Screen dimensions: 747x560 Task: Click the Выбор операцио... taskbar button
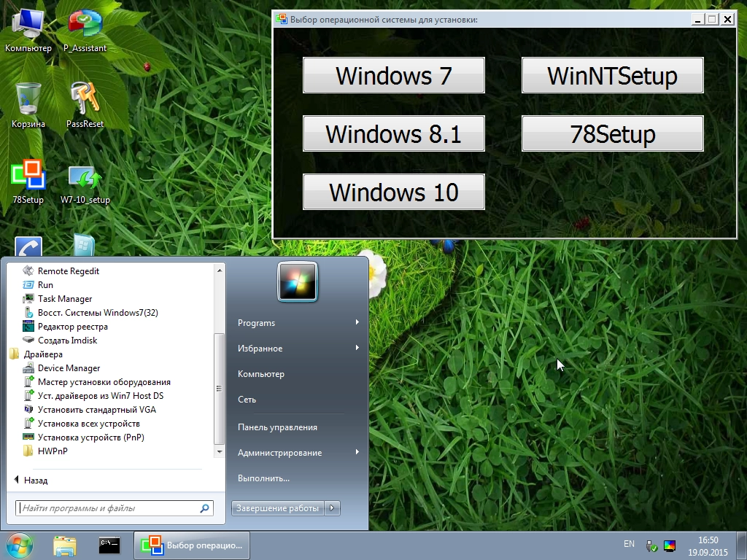pos(192,545)
